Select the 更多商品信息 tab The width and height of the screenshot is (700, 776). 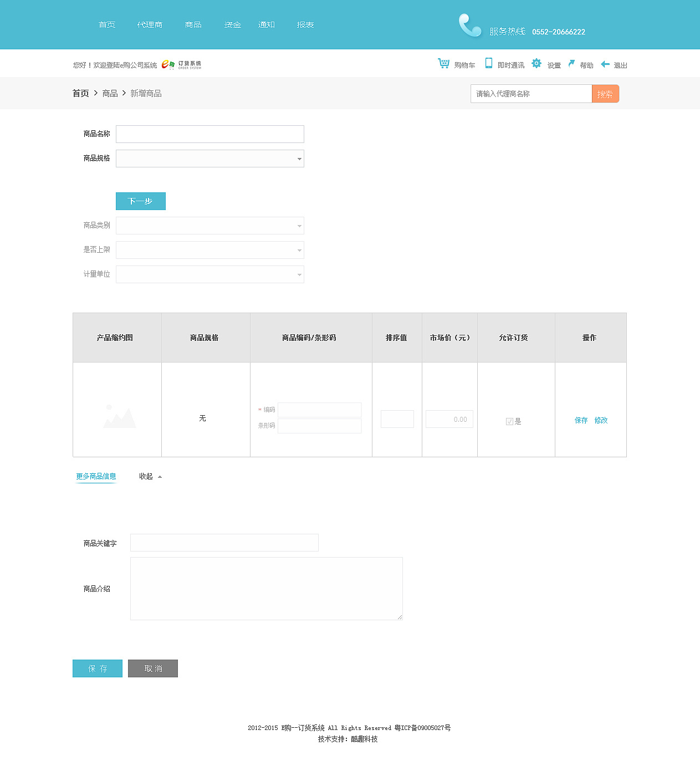pos(96,476)
